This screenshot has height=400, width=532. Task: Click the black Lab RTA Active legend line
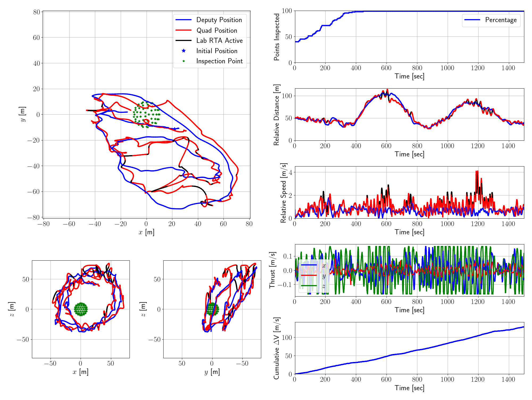[x=184, y=41]
